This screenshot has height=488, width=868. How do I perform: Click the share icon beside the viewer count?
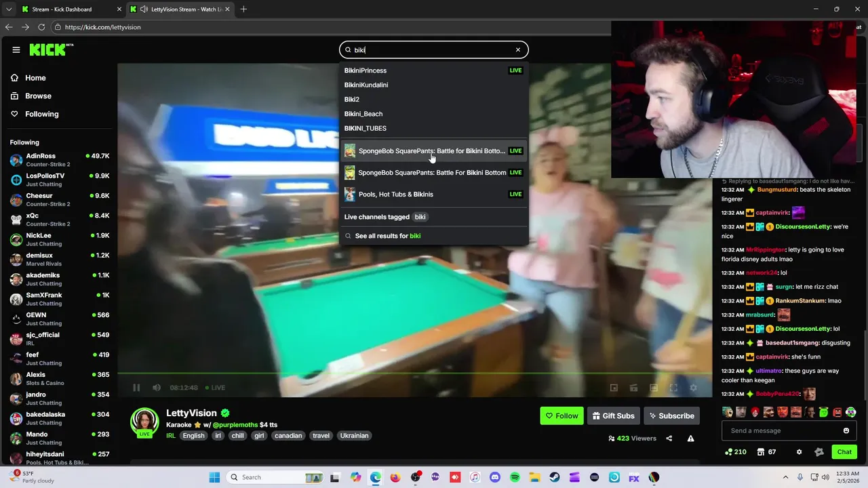(669, 439)
